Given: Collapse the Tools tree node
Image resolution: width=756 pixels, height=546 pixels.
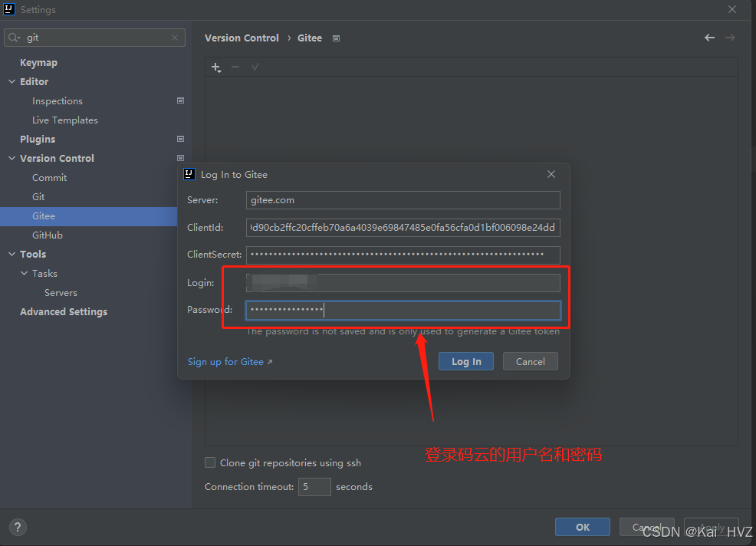Looking at the screenshot, I should click(x=12, y=254).
